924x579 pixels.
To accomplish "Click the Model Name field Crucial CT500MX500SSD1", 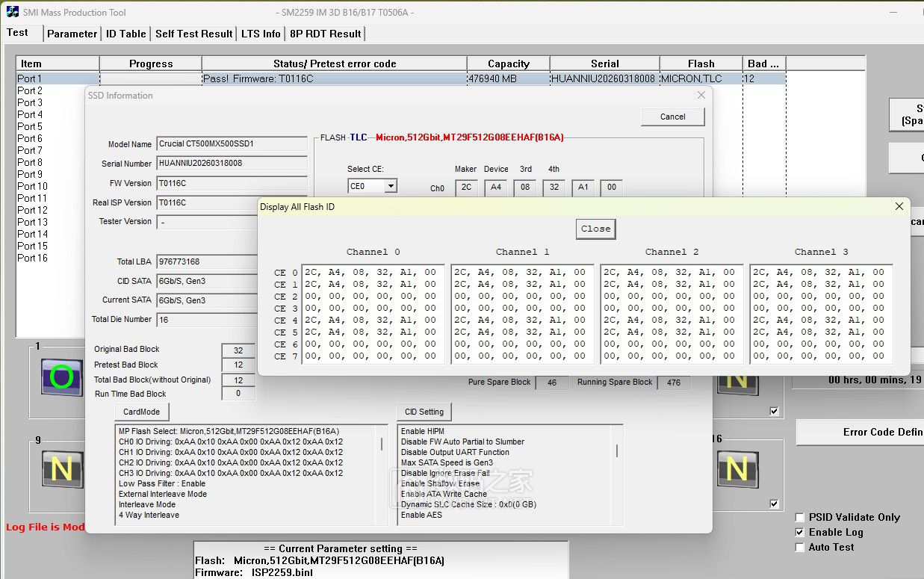I will tap(232, 144).
